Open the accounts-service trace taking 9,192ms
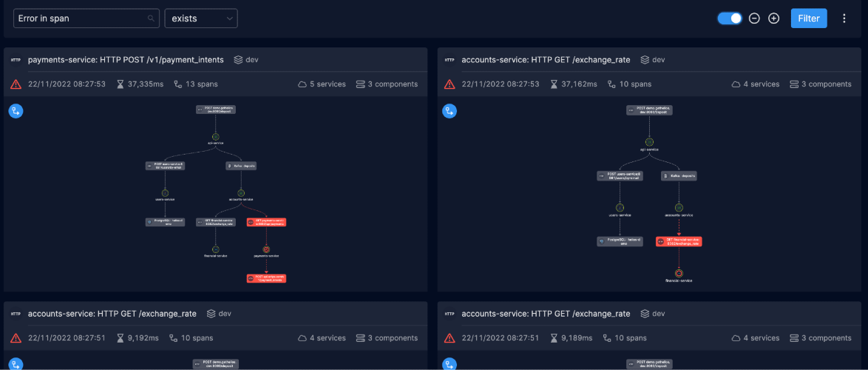Image resolution: width=868 pixels, height=370 pixels. pyautogui.click(x=112, y=314)
